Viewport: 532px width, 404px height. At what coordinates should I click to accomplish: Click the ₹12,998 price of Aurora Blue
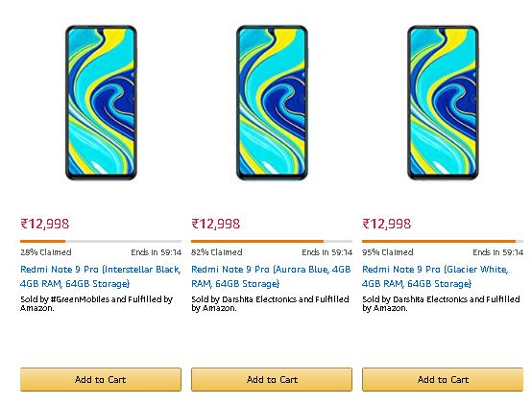[216, 224]
